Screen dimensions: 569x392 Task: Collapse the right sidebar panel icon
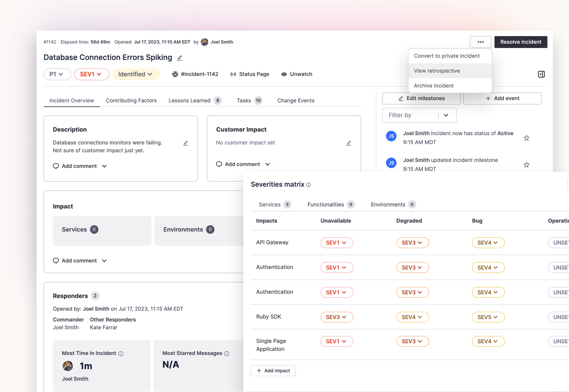coord(541,74)
